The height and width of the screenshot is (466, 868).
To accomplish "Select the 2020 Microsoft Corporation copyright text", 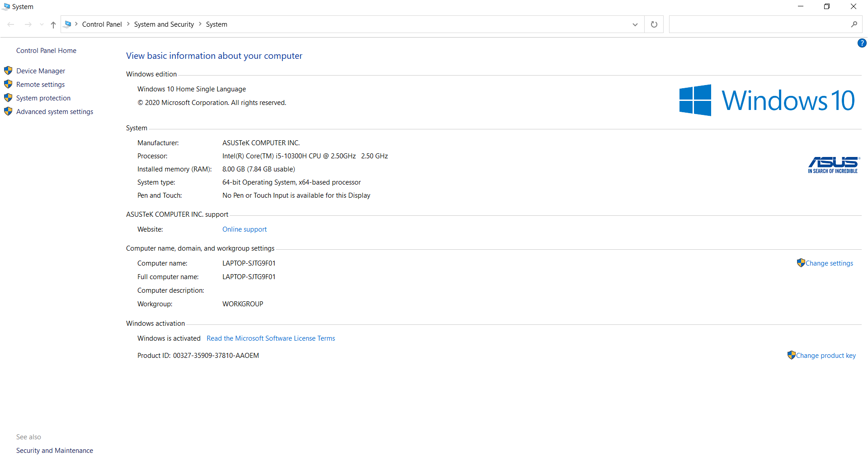I will (212, 103).
